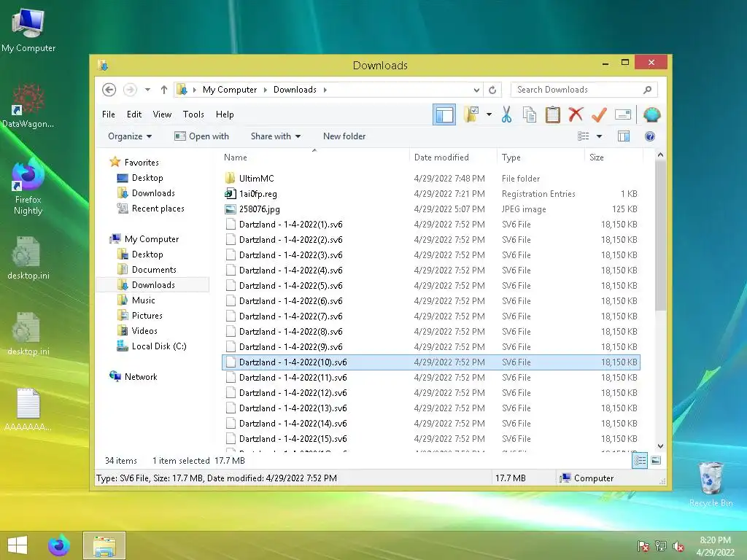The width and height of the screenshot is (747, 560).
Task: Toggle the preview pane button
Action: coord(624,136)
